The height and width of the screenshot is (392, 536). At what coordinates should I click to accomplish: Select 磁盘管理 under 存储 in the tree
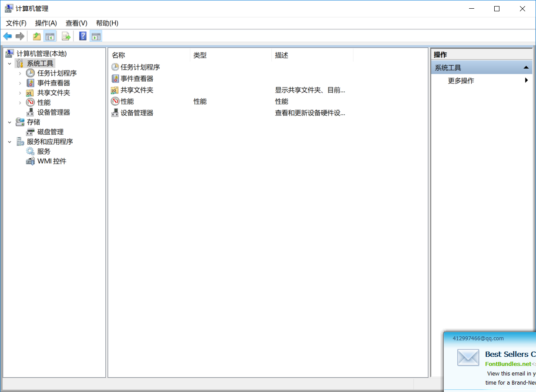click(49, 131)
